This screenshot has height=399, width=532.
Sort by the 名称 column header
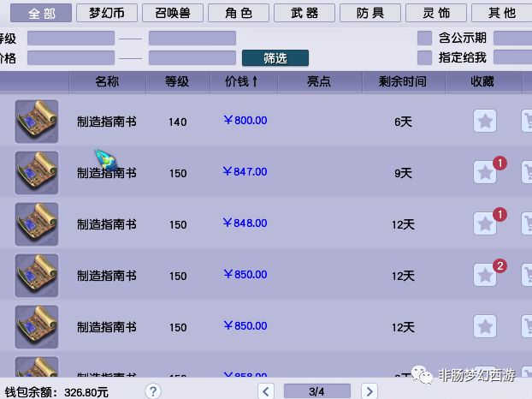click(107, 81)
